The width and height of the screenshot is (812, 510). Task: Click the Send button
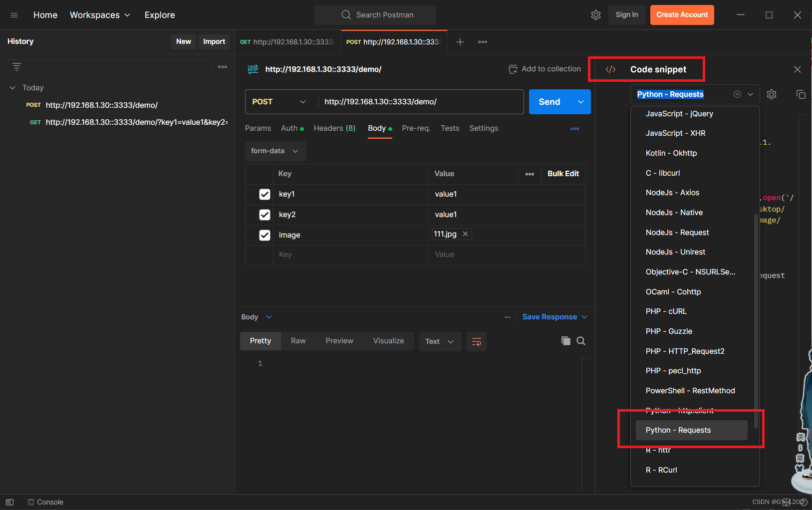[549, 102]
